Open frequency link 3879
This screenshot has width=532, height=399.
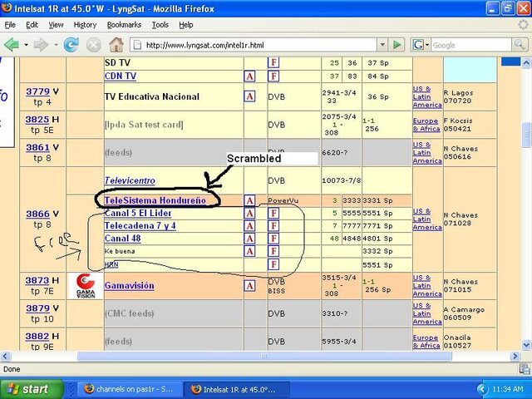[x=37, y=308]
